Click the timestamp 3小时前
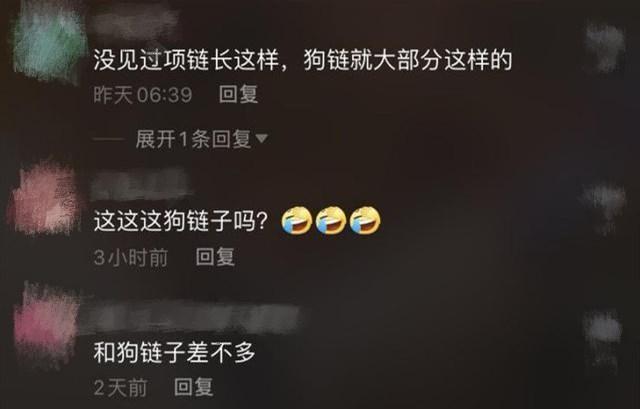640x409 pixels. pyautogui.click(x=131, y=258)
